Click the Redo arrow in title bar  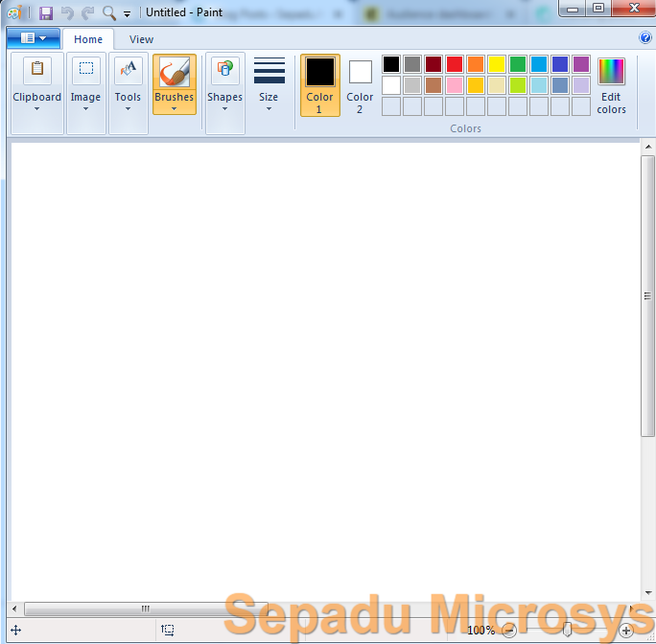[x=88, y=13]
